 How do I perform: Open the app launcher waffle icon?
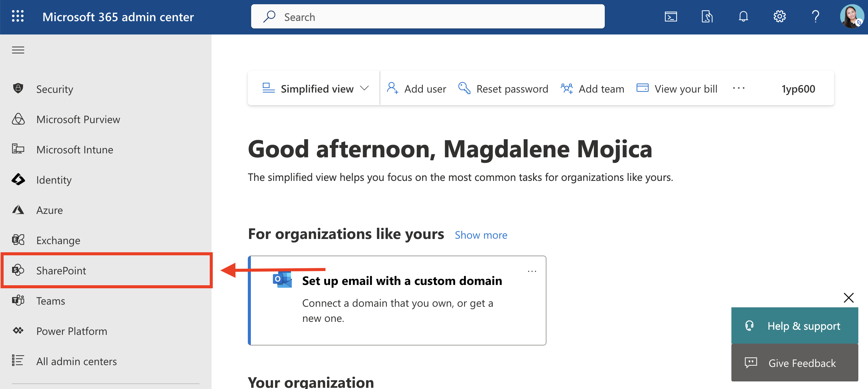pyautogui.click(x=18, y=16)
